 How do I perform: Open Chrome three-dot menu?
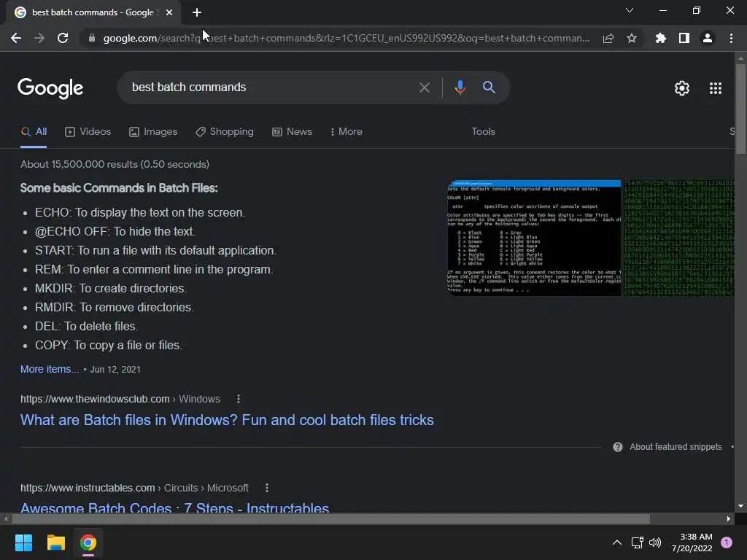coord(731,38)
